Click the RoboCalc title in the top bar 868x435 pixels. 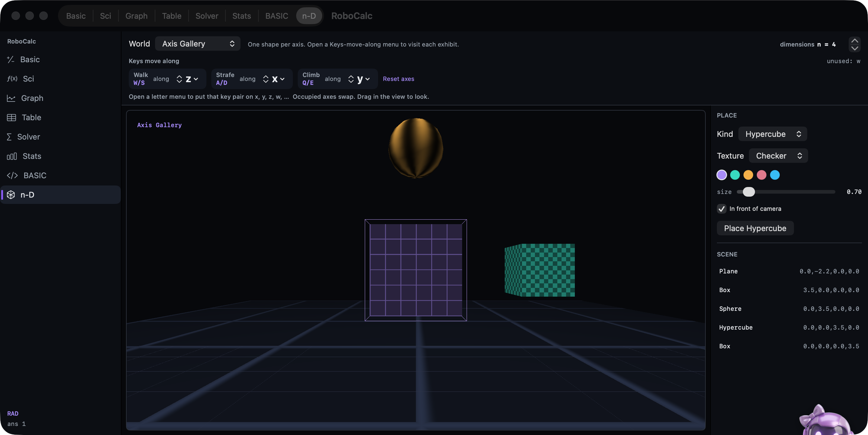(x=351, y=16)
